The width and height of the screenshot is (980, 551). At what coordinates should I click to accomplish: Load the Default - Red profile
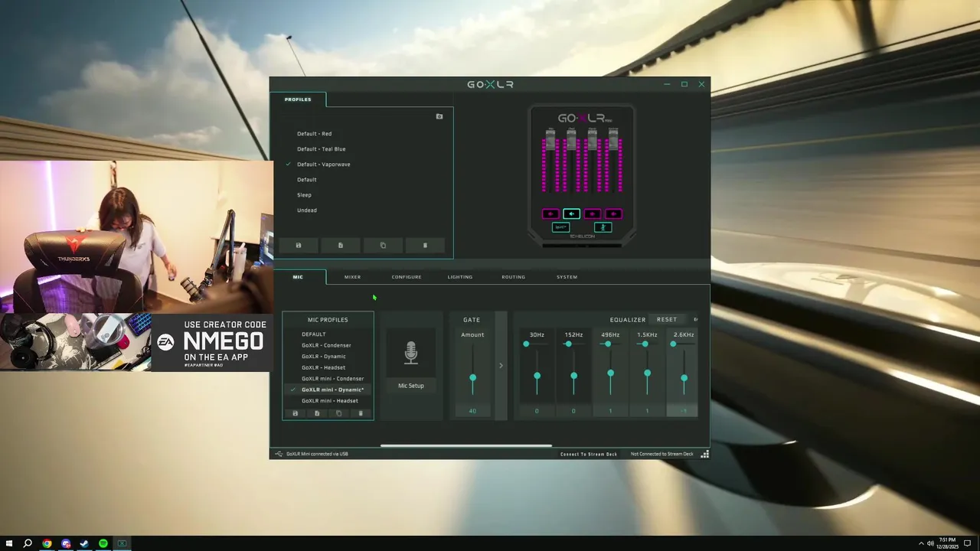(314, 134)
